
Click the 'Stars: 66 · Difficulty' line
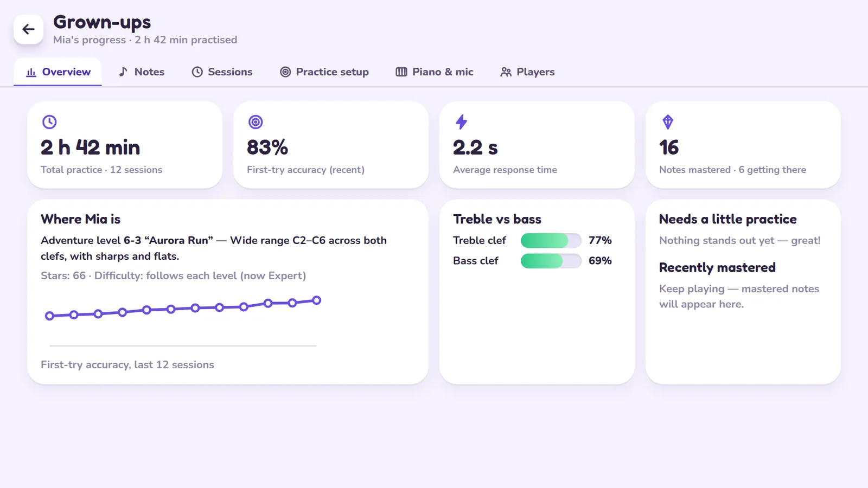[x=173, y=275]
